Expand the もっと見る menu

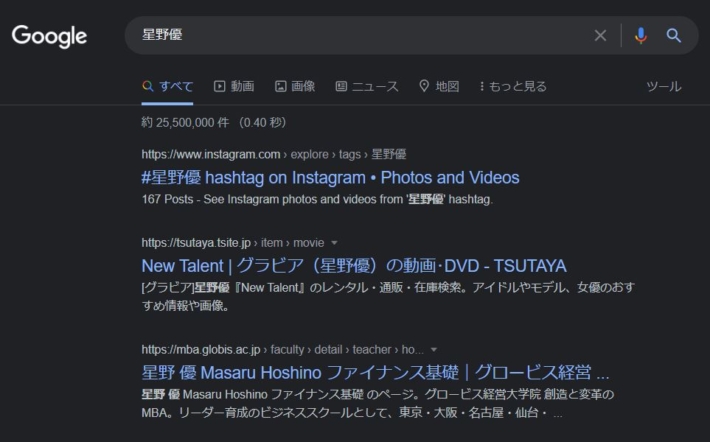513,86
